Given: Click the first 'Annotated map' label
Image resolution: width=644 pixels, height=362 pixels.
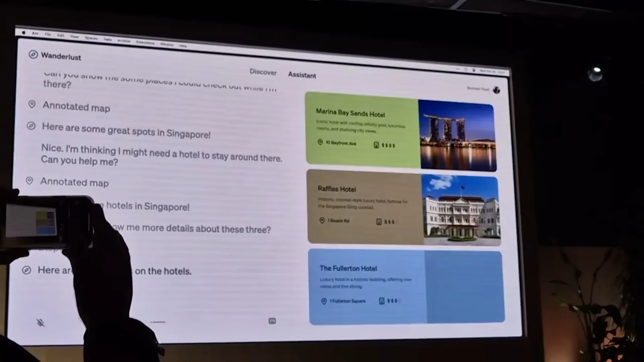Looking at the screenshot, I should (76, 107).
